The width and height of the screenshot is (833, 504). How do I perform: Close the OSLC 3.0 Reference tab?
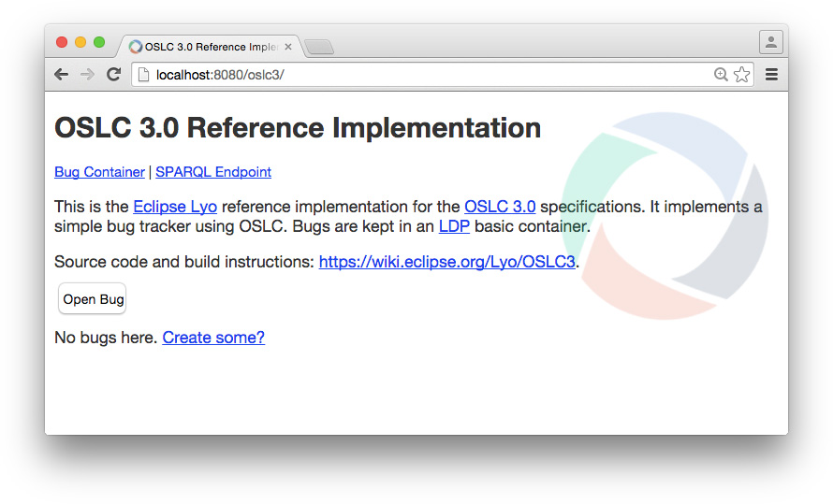[288, 47]
